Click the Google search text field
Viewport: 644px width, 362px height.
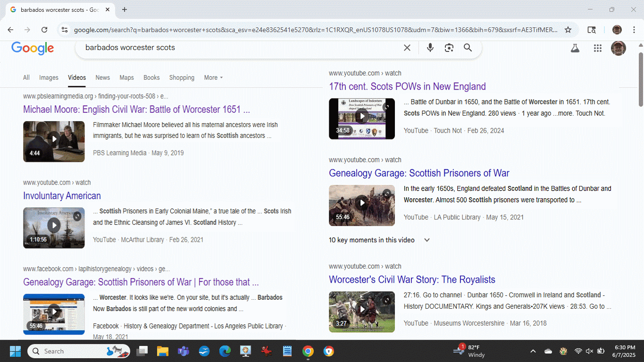pyautogui.click(x=236, y=48)
